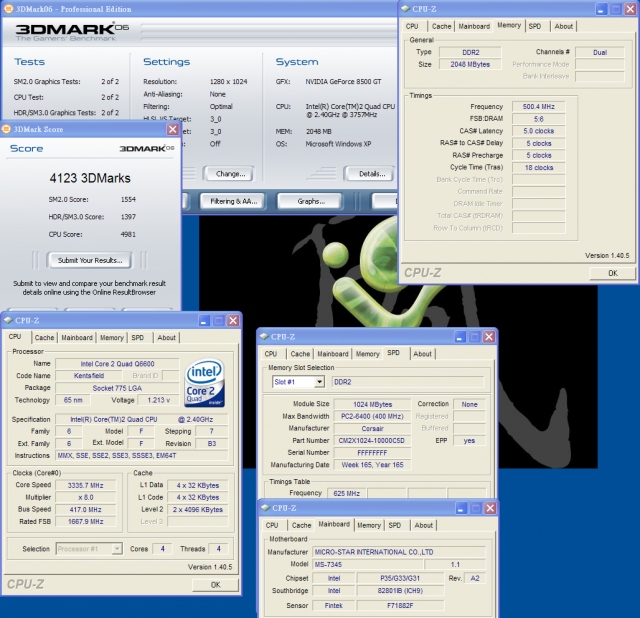
Task: Minimize the CPU-Z Mainboard window
Action: tap(461, 508)
